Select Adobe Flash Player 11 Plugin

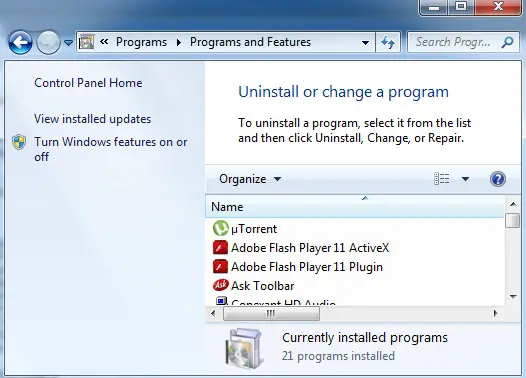[307, 267]
